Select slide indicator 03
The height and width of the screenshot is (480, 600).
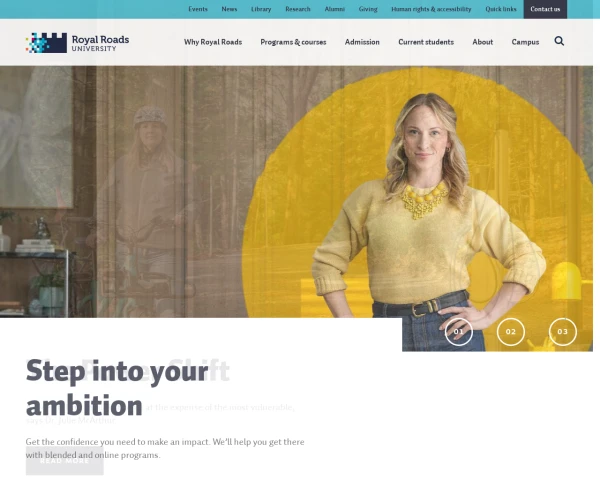tap(562, 331)
